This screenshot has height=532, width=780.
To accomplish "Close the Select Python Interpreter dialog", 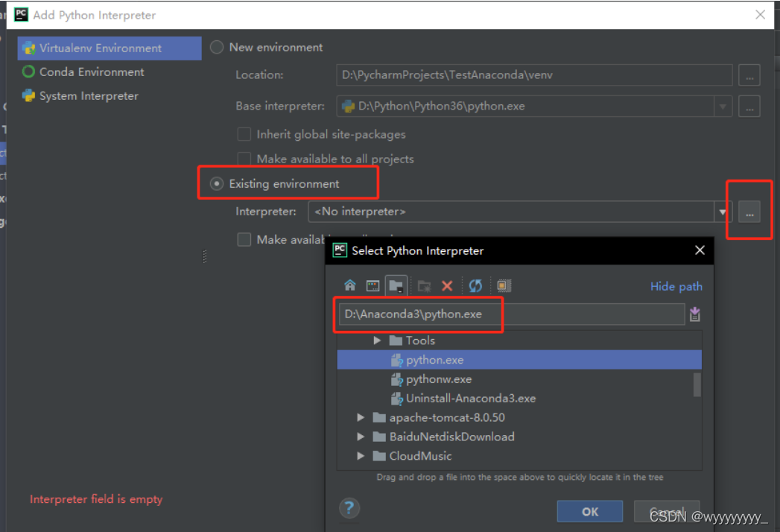I will [x=700, y=250].
